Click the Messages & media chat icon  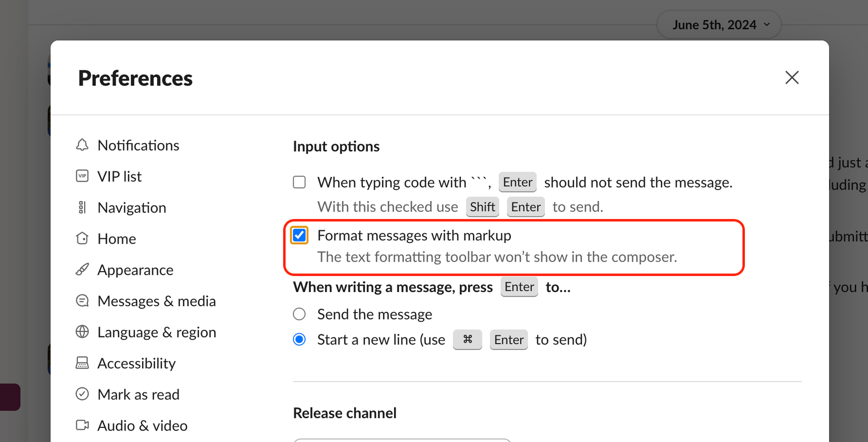tap(82, 301)
